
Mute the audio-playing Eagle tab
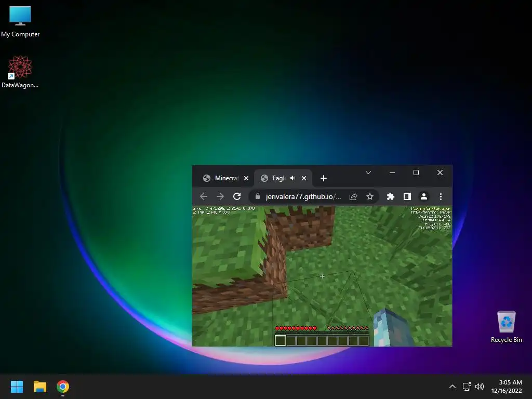pyautogui.click(x=293, y=178)
